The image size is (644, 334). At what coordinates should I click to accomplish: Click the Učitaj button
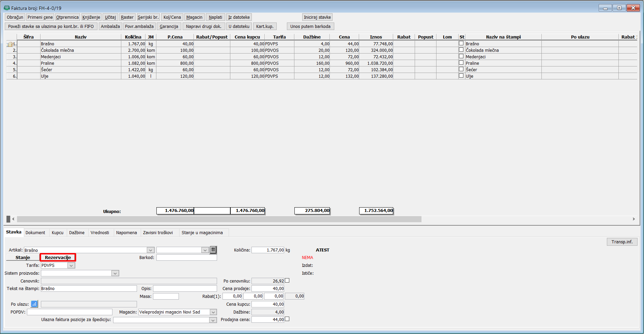click(110, 17)
